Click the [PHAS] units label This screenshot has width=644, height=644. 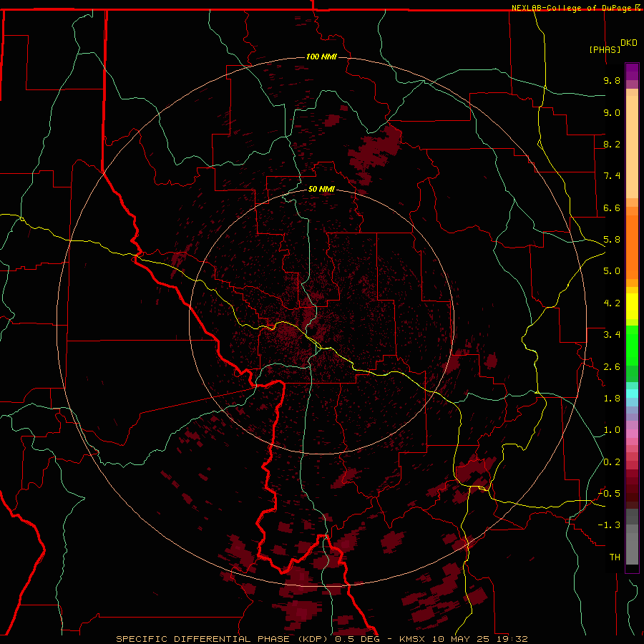click(x=605, y=49)
